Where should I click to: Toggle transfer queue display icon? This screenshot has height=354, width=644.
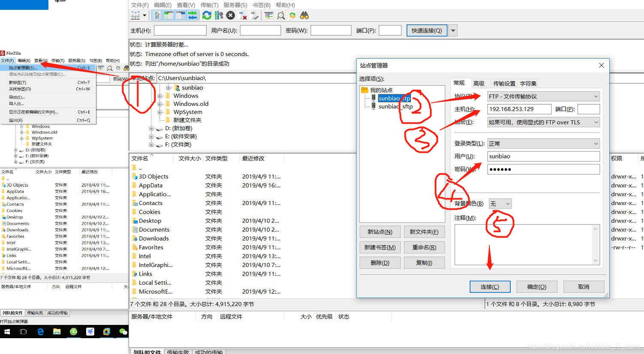click(x=192, y=16)
